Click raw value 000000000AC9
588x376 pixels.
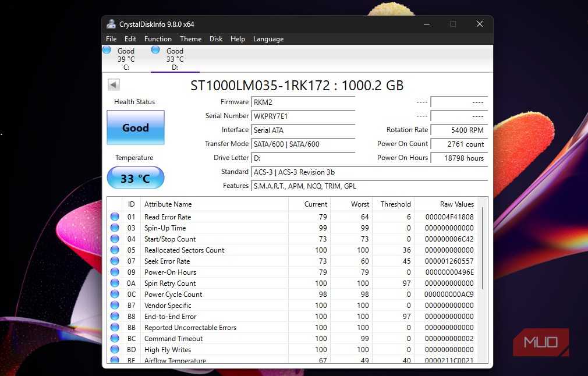pos(449,295)
